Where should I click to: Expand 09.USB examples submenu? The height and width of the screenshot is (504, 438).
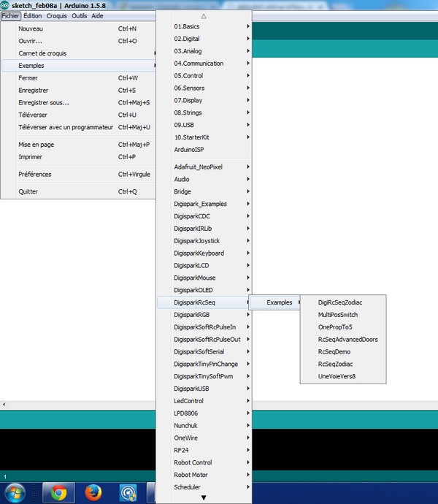204,125
